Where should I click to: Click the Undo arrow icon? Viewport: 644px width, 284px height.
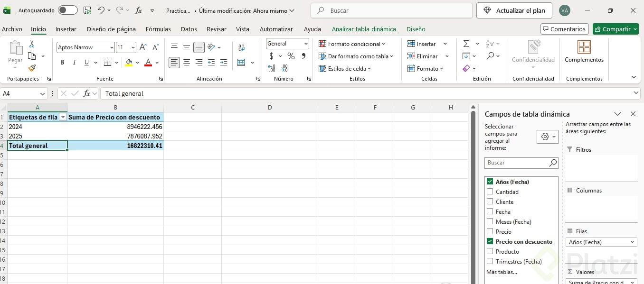(x=101, y=10)
